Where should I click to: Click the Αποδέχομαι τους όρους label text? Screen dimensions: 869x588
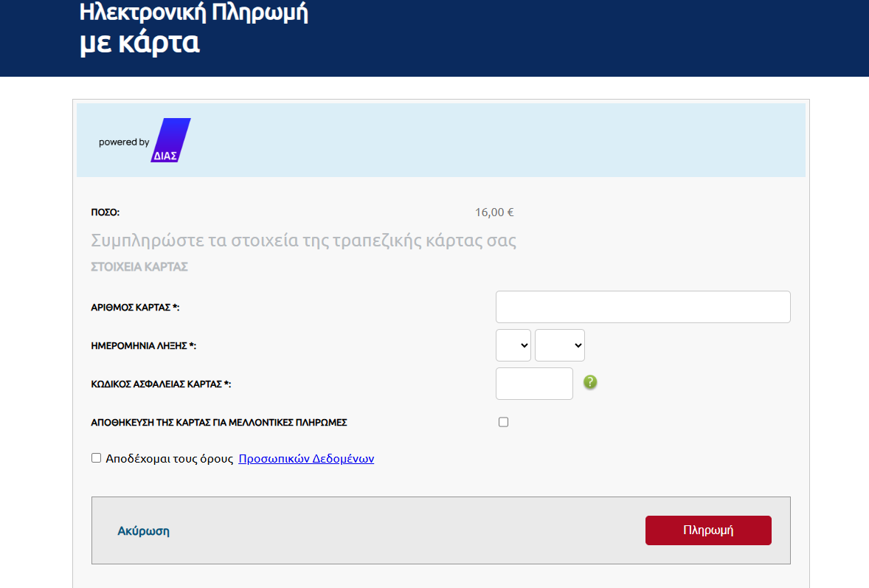click(x=170, y=458)
